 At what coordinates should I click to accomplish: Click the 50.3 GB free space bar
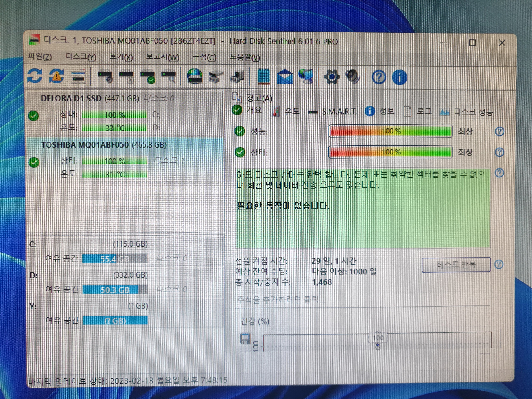click(x=115, y=290)
